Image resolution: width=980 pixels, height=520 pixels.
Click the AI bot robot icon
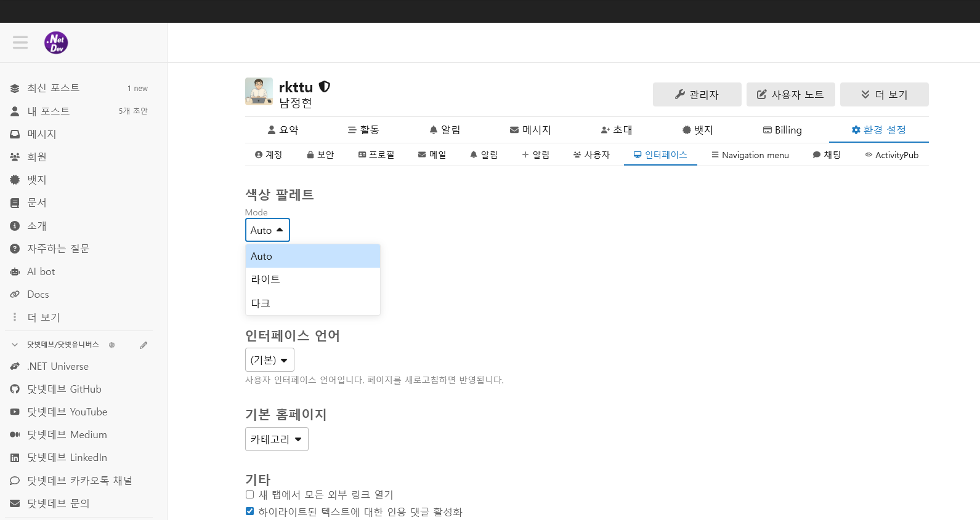[x=15, y=271]
